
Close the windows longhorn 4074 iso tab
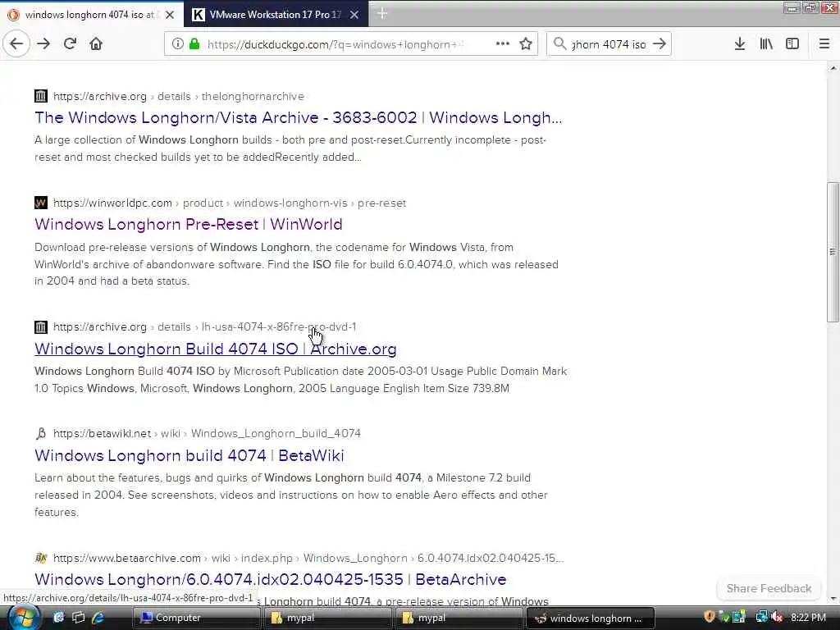[170, 15]
